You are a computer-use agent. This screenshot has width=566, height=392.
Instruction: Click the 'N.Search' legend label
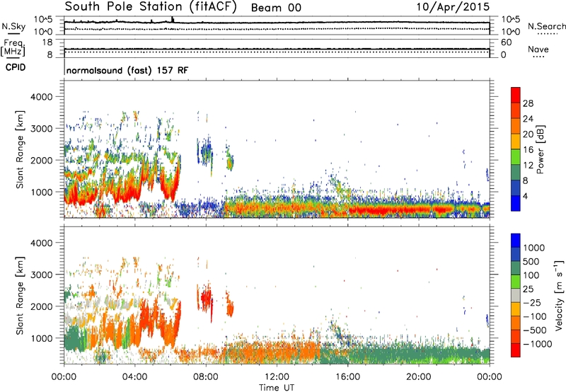pos(546,26)
